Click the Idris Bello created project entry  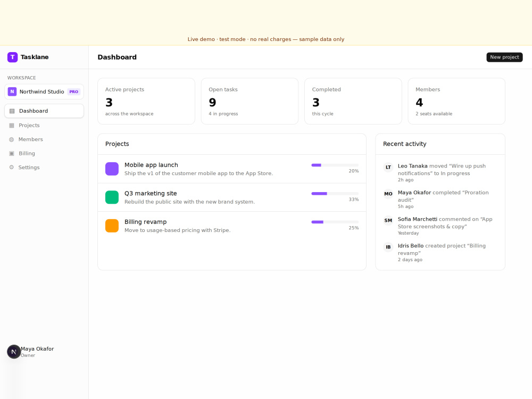tap(442, 250)
